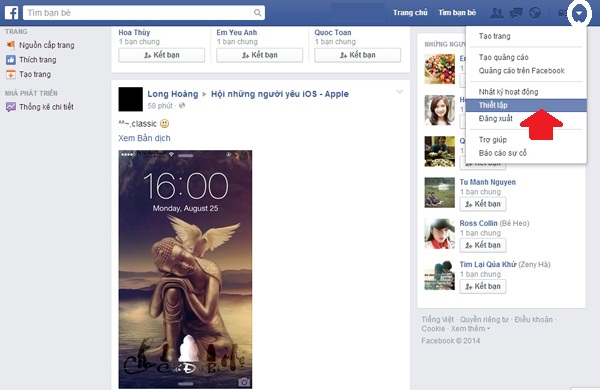This screenshot has width=600, height=390.
Task: Expand Xem thêm in the footer
Action: tap(470, 329)
